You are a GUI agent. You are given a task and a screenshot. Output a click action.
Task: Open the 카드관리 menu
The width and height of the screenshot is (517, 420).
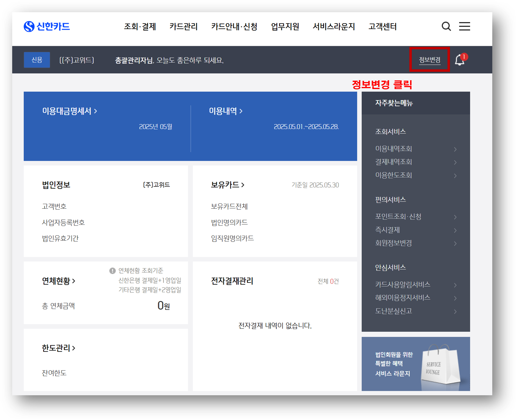click(x=183, y=26)
